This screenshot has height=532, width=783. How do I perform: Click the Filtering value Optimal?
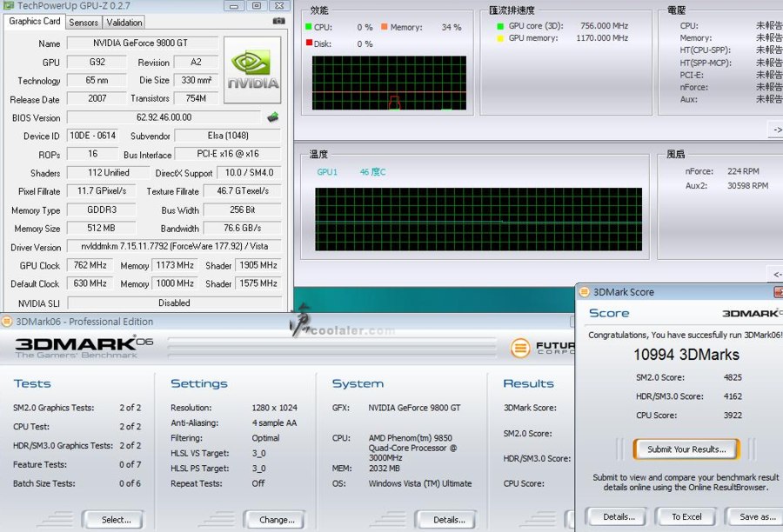point(265,438)
